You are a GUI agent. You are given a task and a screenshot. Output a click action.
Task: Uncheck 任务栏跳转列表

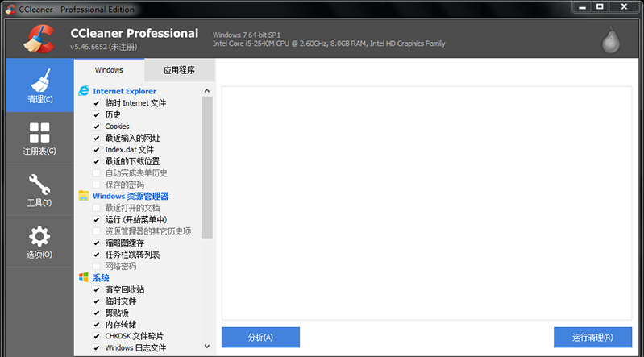pos(97,255)
